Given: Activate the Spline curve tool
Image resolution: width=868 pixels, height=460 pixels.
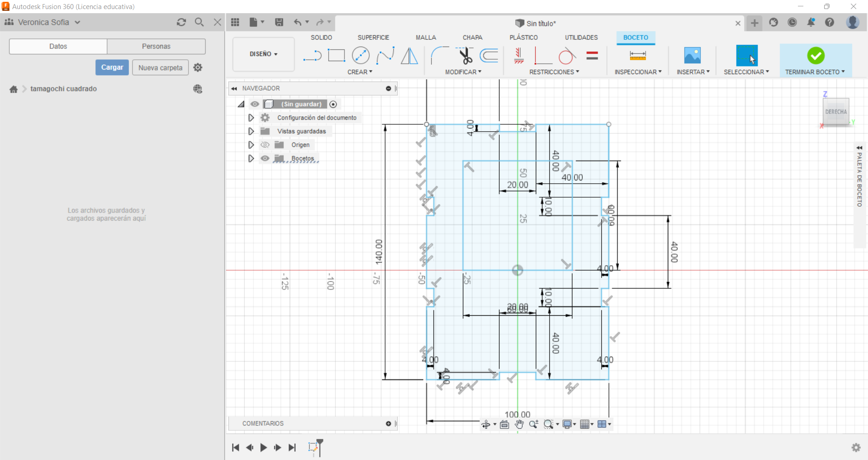Looking at the screenshot, I should [385, 56].
